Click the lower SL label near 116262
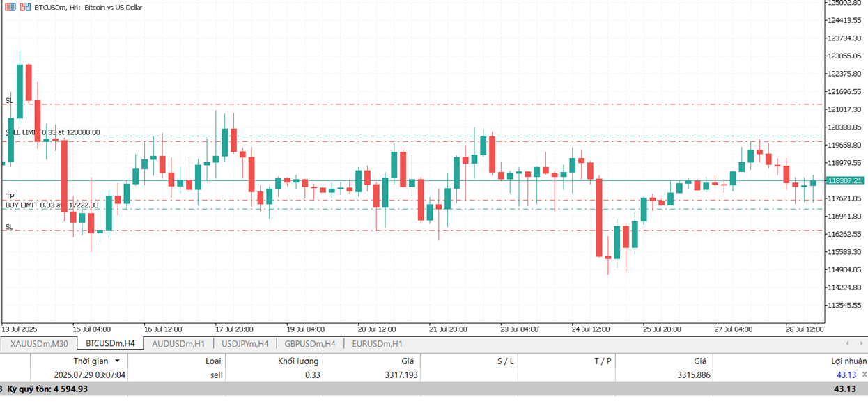Viewport: 868px width, 408px height. 9,227
